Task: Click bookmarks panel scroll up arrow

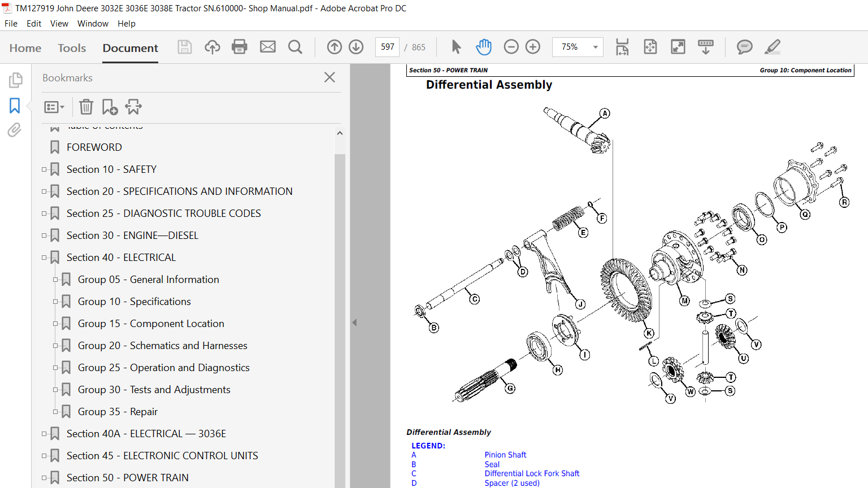Action: [x=340, y=133]
